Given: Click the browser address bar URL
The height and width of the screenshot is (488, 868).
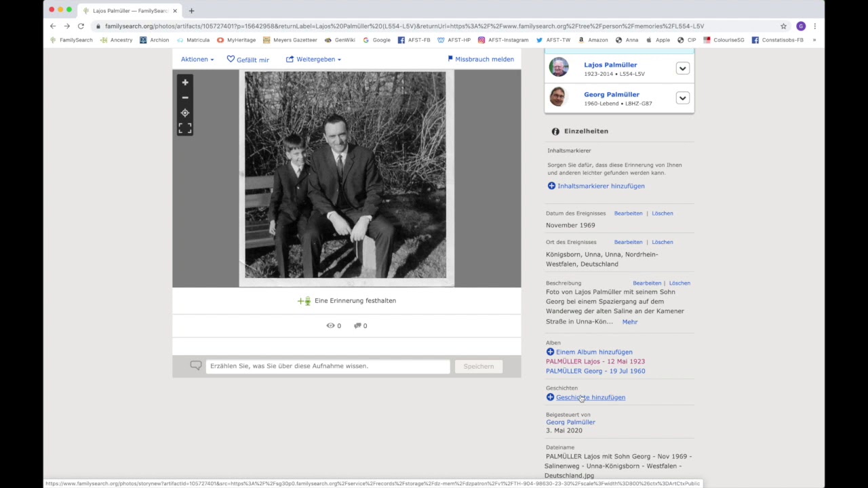Looking at the screenshot, I should (x=404, y=26).
